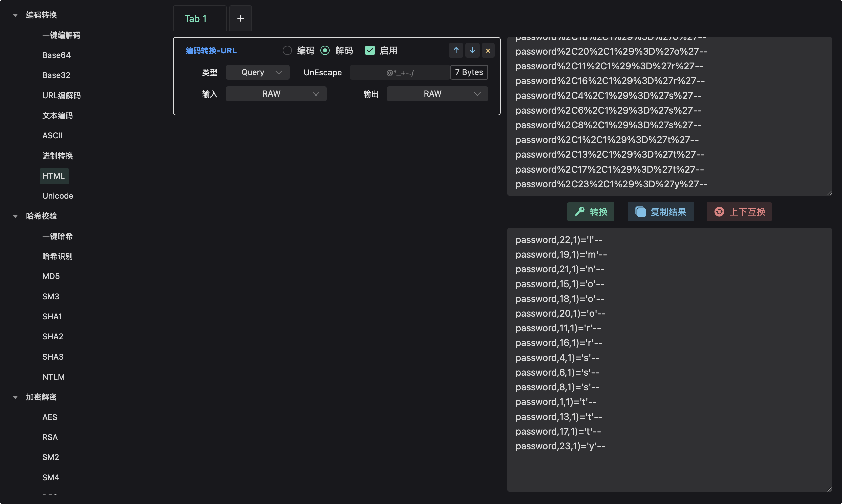The width and height of the screenshot is (842, 504).
Task: Open Base32 tool
Action: [x=56, y=75]
